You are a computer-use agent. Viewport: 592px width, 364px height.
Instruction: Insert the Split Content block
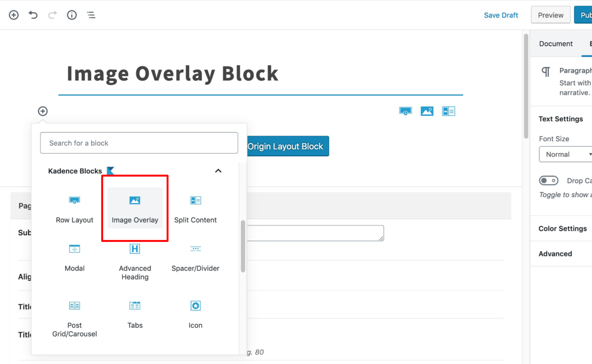coord(195,208)
